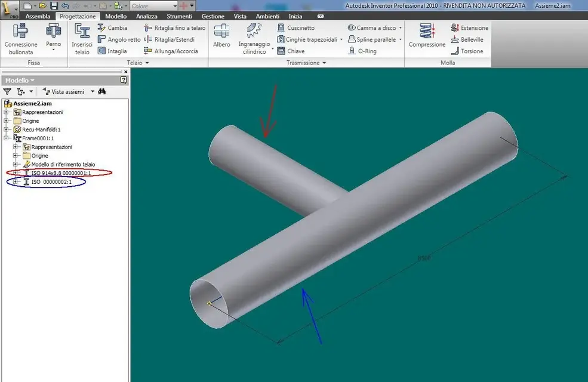Launch the Compressione spring generator
The width and height of the screenshot is (588, 382).
(427, 36)
